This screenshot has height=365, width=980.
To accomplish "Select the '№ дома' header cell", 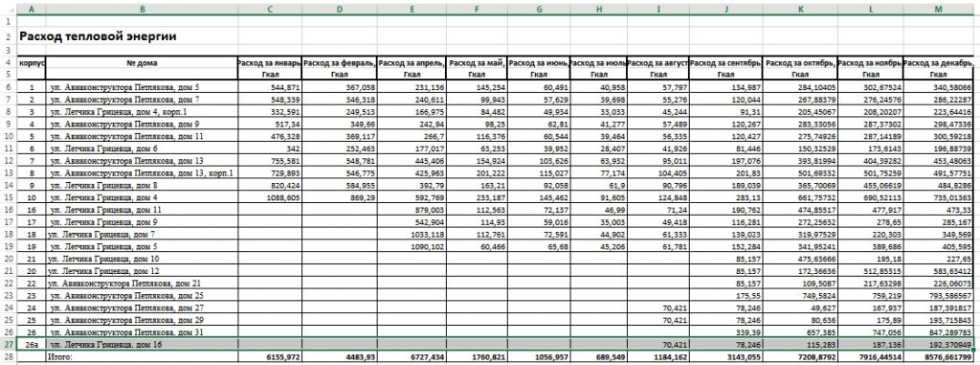I will 142,62.
